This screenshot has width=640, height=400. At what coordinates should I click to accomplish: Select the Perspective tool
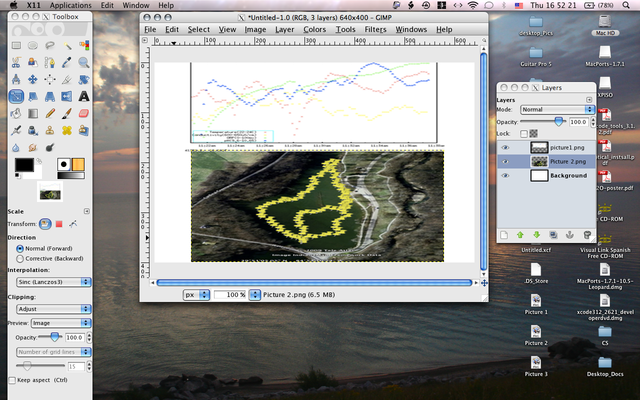[50, 96]
